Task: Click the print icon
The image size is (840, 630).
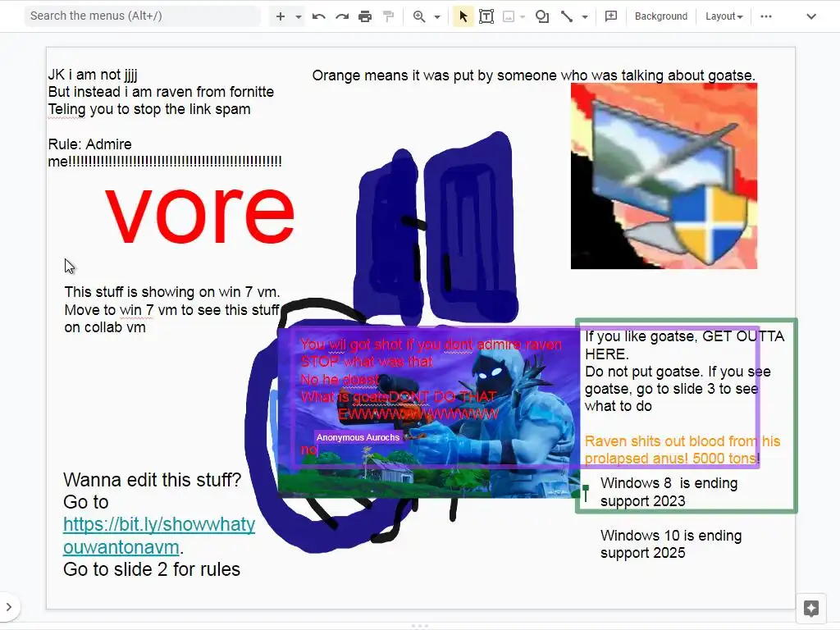Action: pos(365,16)
